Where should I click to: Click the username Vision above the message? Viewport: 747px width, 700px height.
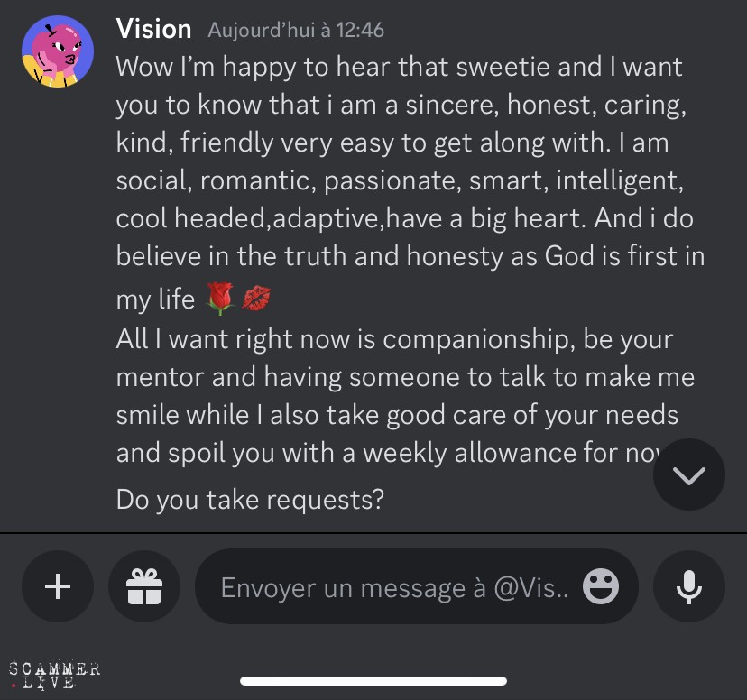click(x=153, y=29)
